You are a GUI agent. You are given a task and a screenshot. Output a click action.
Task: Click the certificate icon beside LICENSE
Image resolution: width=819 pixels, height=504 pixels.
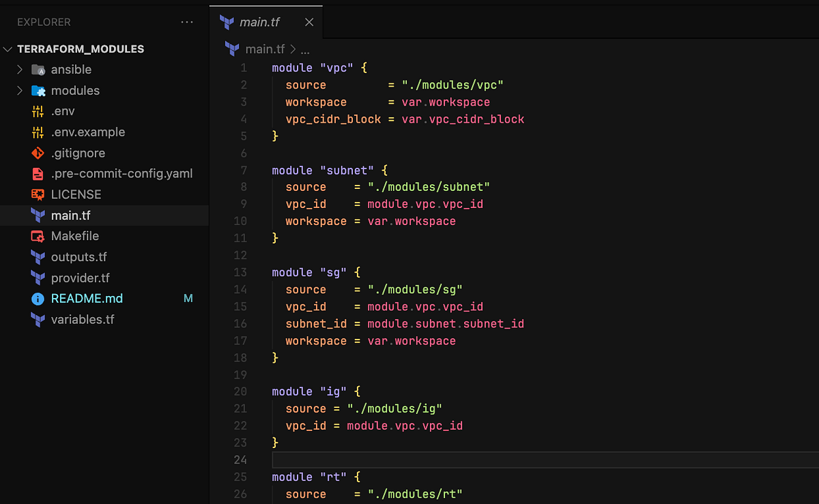(x=38, y=194)
